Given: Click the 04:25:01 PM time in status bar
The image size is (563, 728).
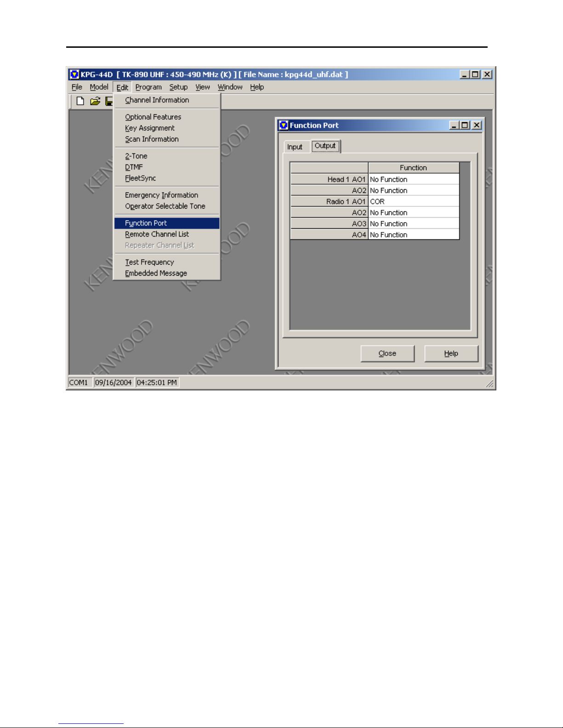Looking at the screenshot, I should pyautogui.click(x=157, y=383).
